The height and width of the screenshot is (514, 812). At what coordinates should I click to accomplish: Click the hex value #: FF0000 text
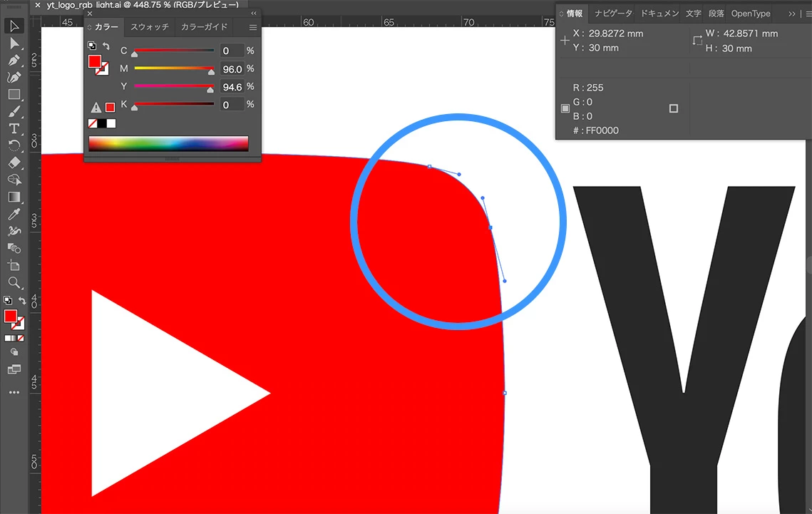click(595, 130)
